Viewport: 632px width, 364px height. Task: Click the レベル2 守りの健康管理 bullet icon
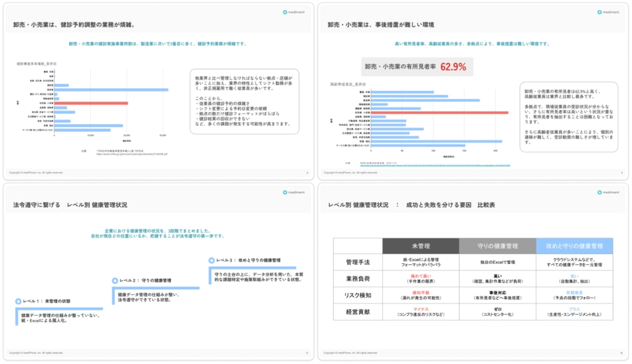115,281
